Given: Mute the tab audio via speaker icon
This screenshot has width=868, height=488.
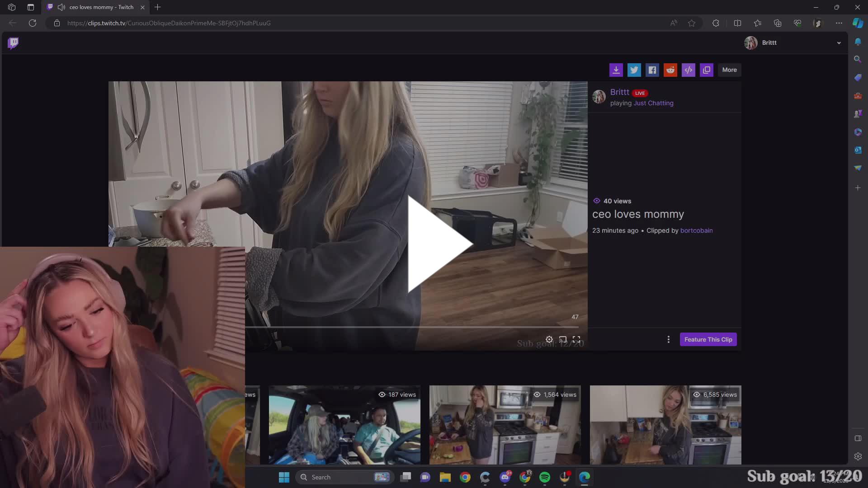Looking at the screenshot, I should click(61, 7).
